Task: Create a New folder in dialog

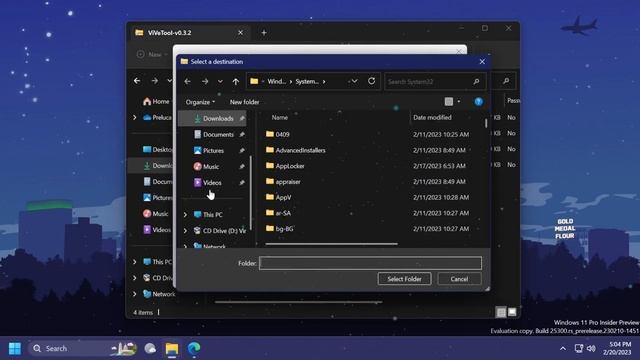Action: pos(244,102)
